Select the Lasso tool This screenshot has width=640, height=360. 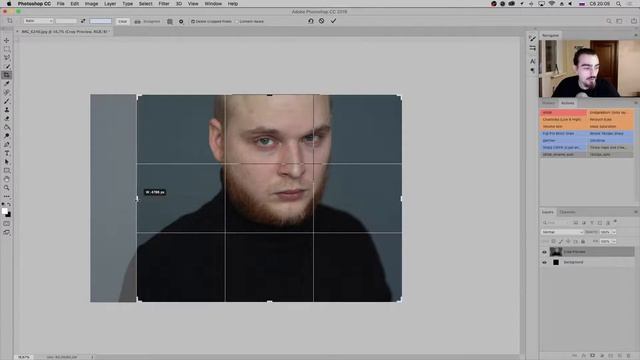(7, 58)
